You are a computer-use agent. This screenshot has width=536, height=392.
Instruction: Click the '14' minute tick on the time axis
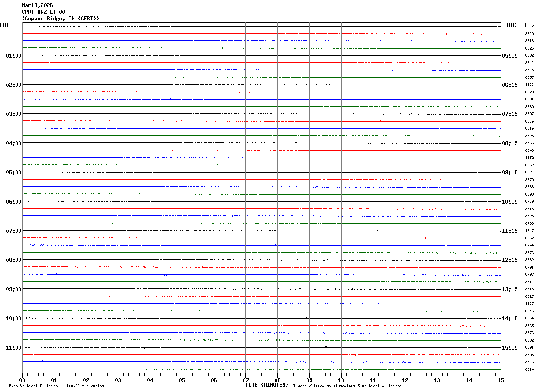click(x=469, y=380)
